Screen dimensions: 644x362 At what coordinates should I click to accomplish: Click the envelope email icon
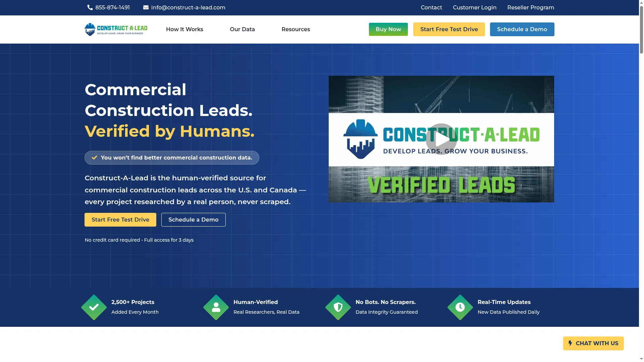coord(146,7)
